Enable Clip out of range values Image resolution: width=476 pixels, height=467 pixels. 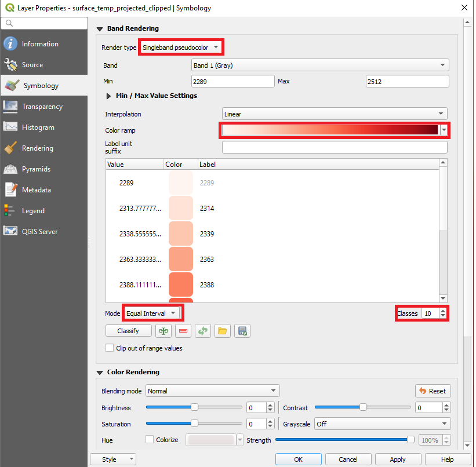pos(110,348)
